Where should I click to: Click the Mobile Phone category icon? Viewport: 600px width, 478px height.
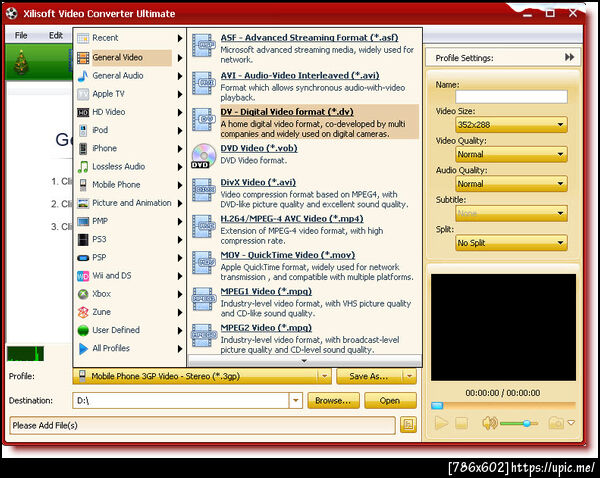pyautogui.click(x=83, y=185)
